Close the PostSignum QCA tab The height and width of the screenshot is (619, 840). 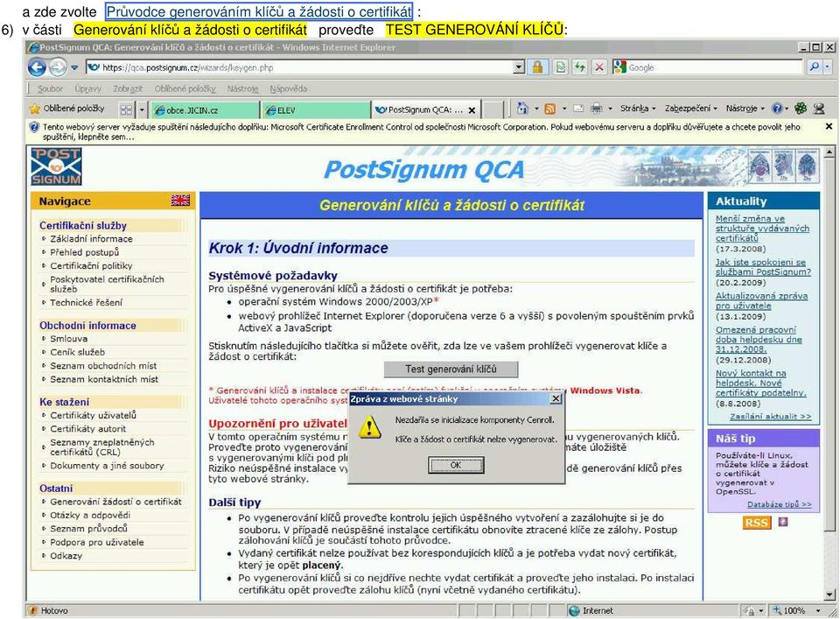[x=472, y=110]
